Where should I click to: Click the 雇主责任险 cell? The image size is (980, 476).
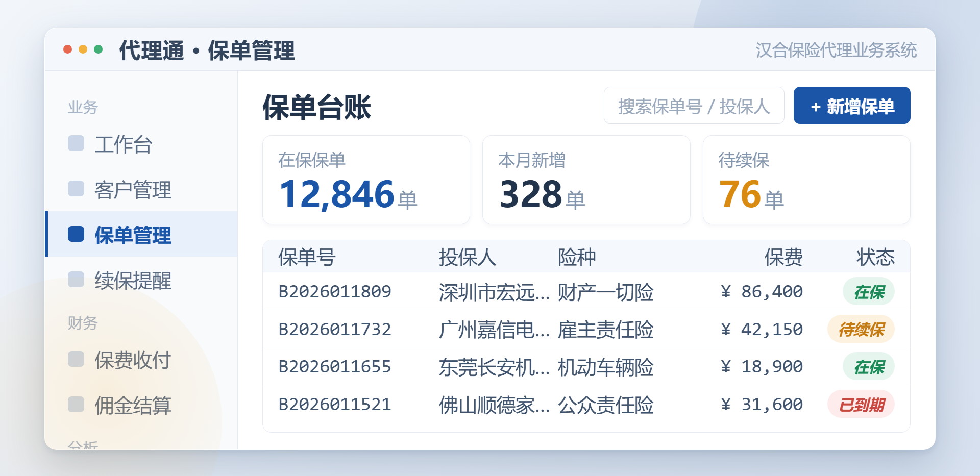coord(606,330)
